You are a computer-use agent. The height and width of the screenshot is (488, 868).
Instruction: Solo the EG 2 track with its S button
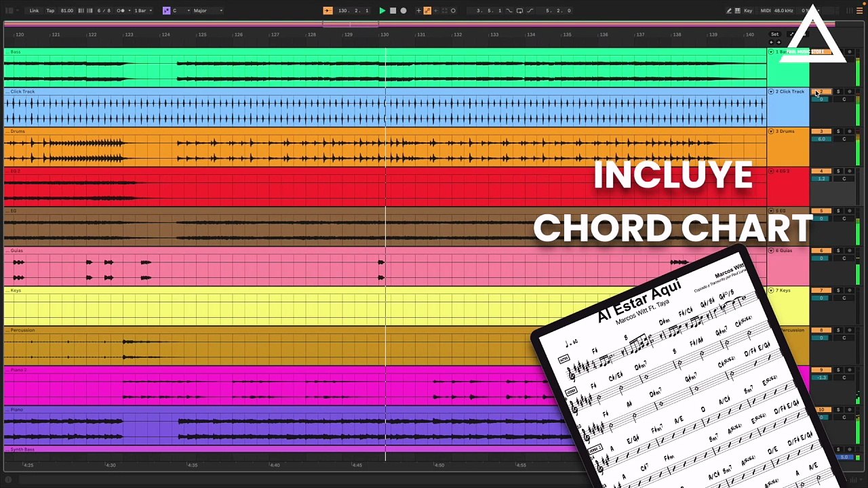837,171
